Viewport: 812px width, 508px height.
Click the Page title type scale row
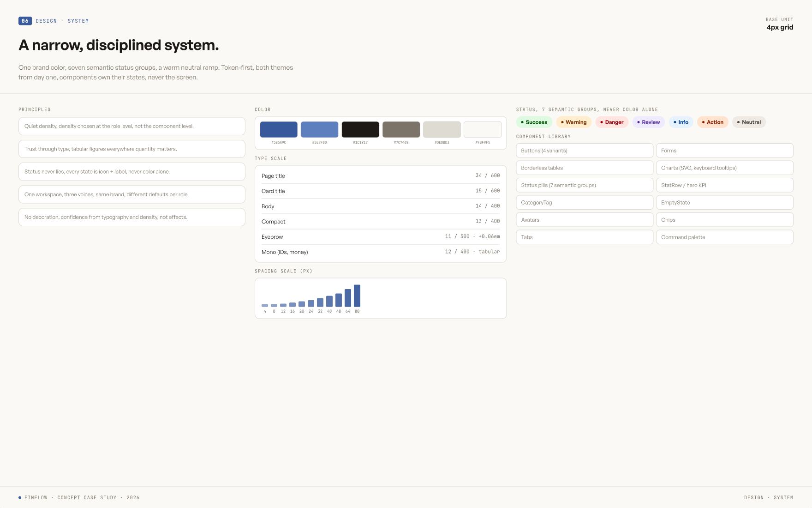tap(381, 175)
